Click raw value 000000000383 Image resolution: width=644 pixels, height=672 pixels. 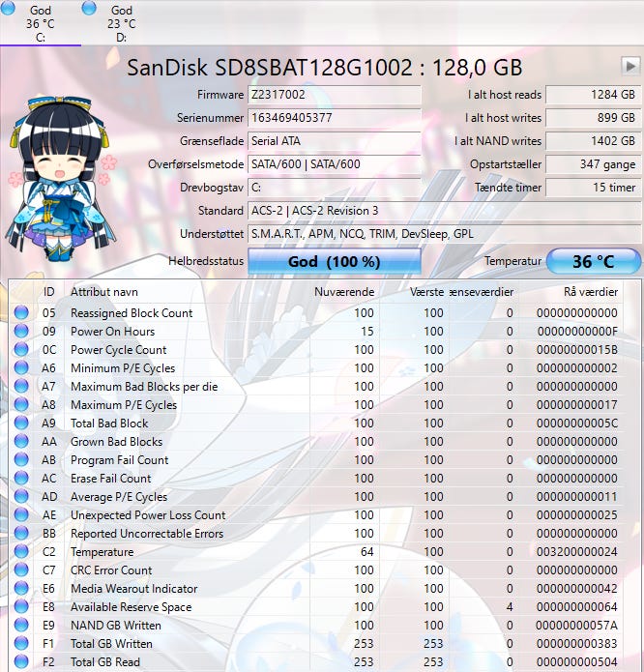click(576, 643)
